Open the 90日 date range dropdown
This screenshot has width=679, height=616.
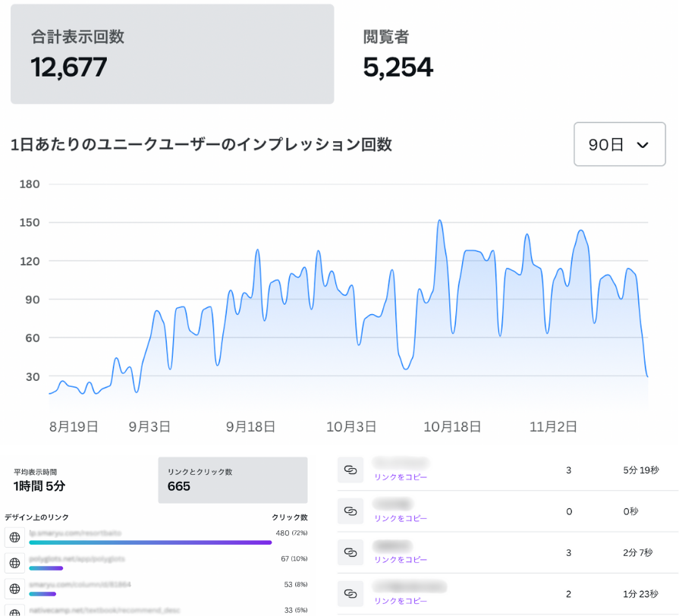(619, 144)
